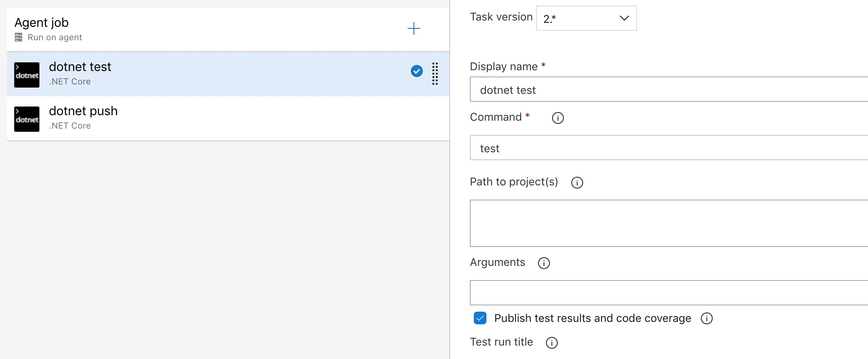This screenshot has height=359, width=868.
Task: Show the Arguments info tooltip
Action: (x=544, y=263)
